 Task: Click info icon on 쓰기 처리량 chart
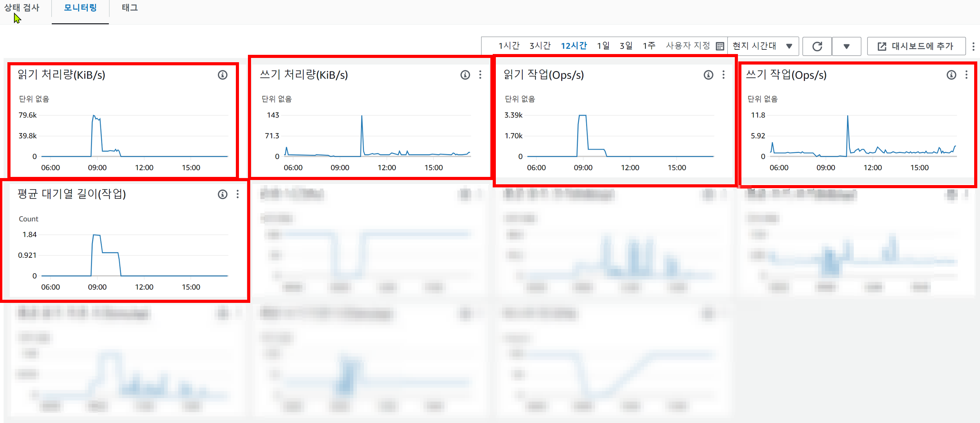465,75
